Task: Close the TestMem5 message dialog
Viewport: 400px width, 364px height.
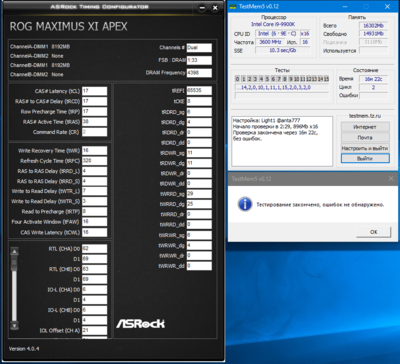Action: point(391,179)
